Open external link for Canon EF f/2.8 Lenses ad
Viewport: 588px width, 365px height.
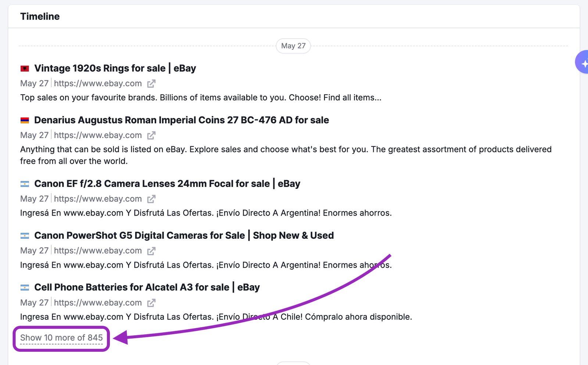[x=151, y=199]
